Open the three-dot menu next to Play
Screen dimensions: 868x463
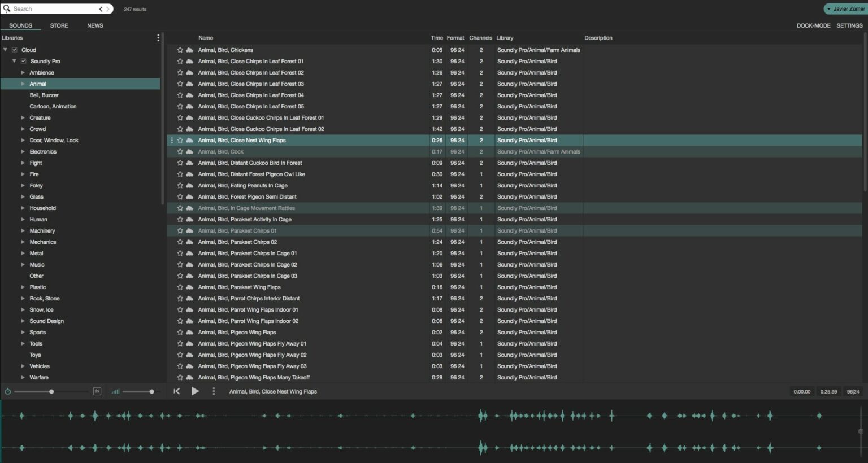(x=214, y=391)
